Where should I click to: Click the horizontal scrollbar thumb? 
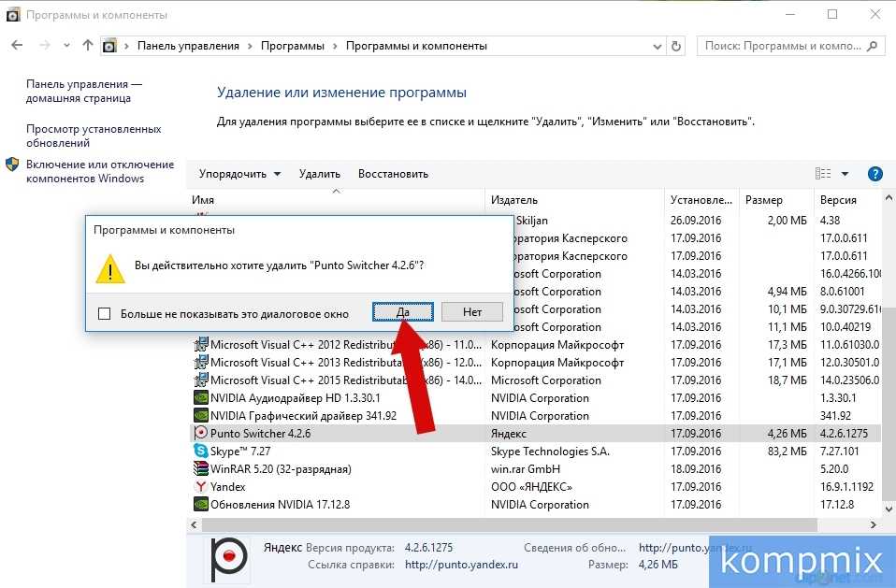click(509, 524)
